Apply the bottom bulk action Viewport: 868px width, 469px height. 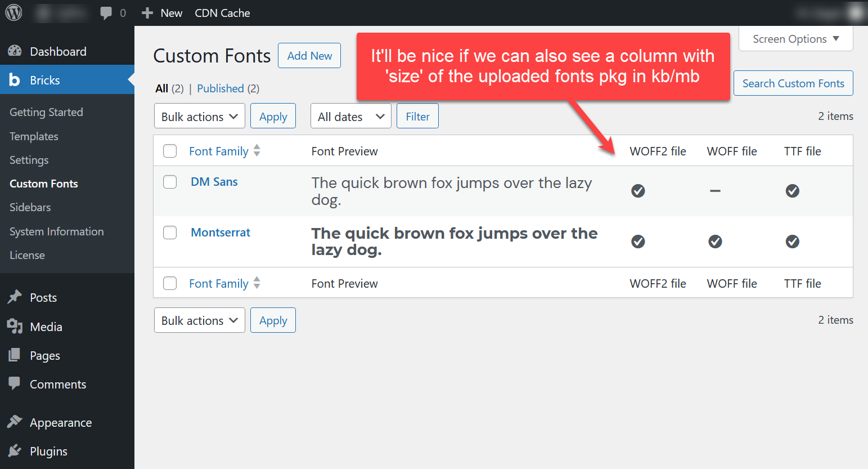point(273,320)
